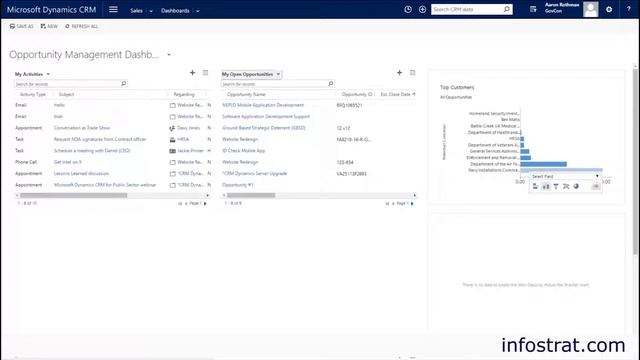Click the quick create plus icon

pyautogui.click(x=422, y=9)
